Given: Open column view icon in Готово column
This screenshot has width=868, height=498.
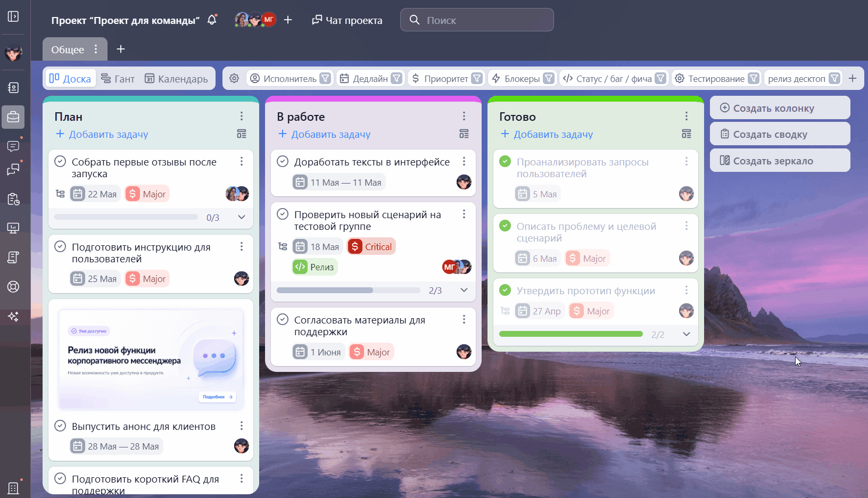Looking at the screenshot, I should click(x=687, y=134).
